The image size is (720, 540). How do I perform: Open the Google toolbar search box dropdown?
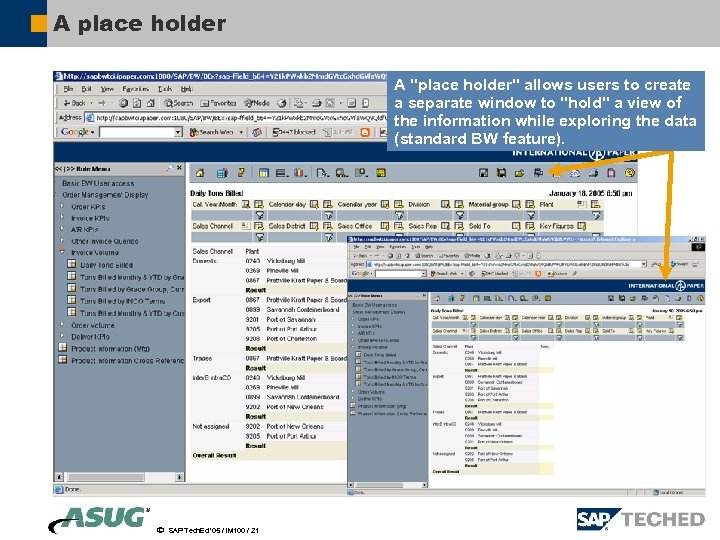(178, 132)
